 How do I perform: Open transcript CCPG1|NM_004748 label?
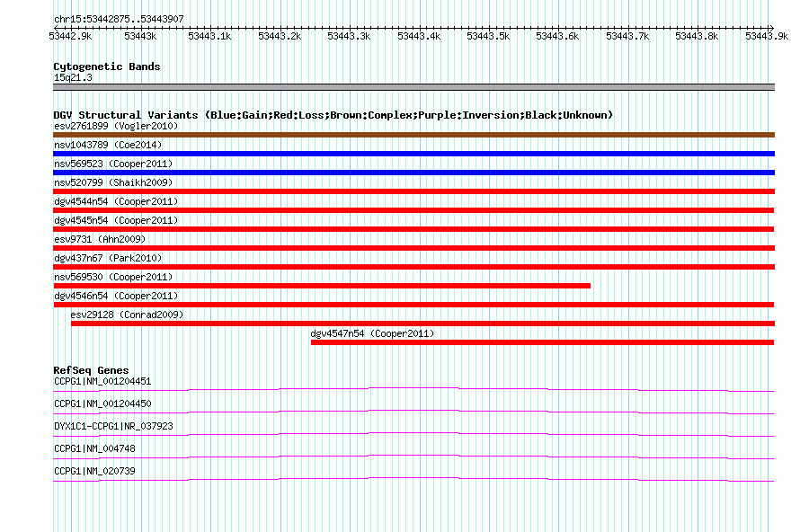click(94, 448)
